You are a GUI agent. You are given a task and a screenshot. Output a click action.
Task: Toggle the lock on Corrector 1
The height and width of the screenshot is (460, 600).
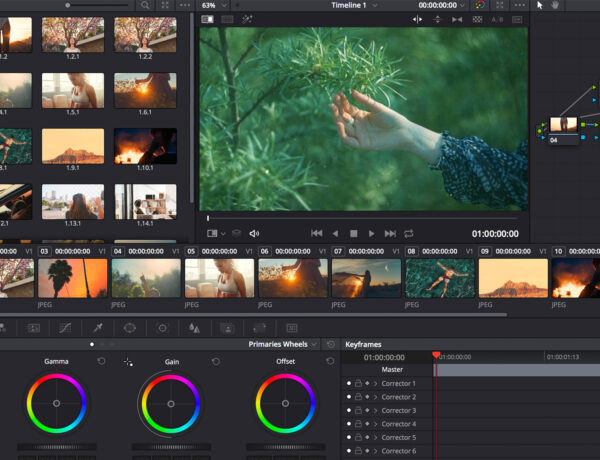[358, 384]
